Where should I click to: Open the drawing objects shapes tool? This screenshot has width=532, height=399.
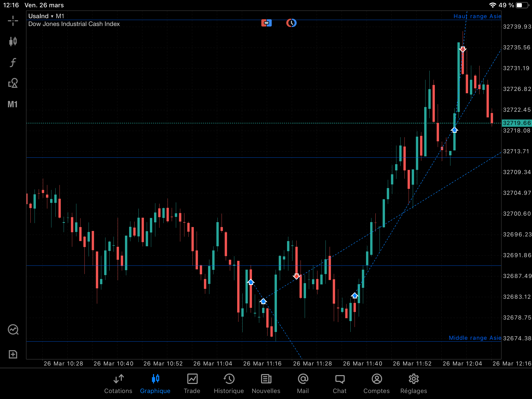coord(13,83)
